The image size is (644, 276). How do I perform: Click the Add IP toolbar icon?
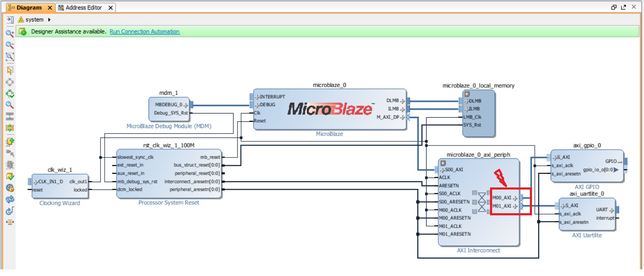pos(10,142)
